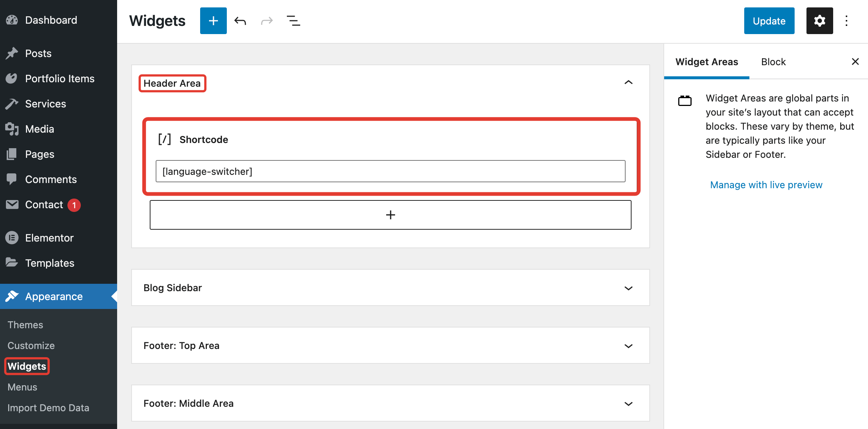Click the language-switcher shortcode input field
The width and height of the screenshot is (868, 429).
click(x=390, y=171)
